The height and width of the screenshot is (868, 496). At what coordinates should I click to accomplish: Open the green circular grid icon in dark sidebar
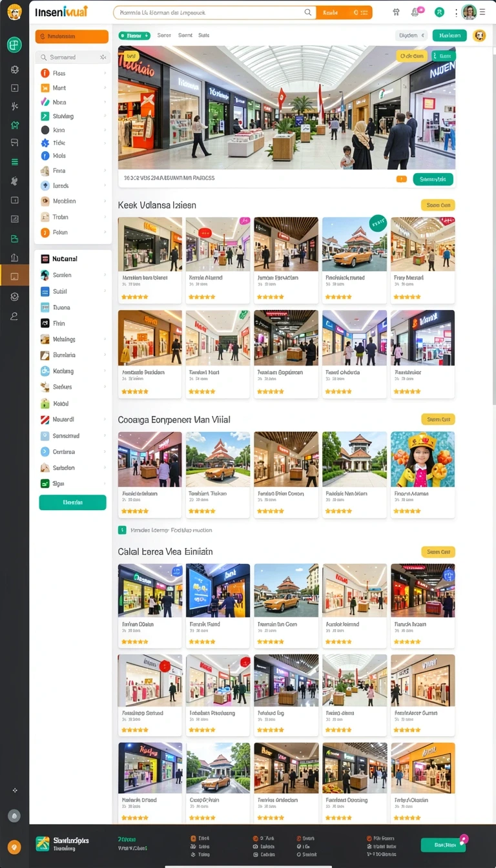pyautogui.click(x=14, y=45)
